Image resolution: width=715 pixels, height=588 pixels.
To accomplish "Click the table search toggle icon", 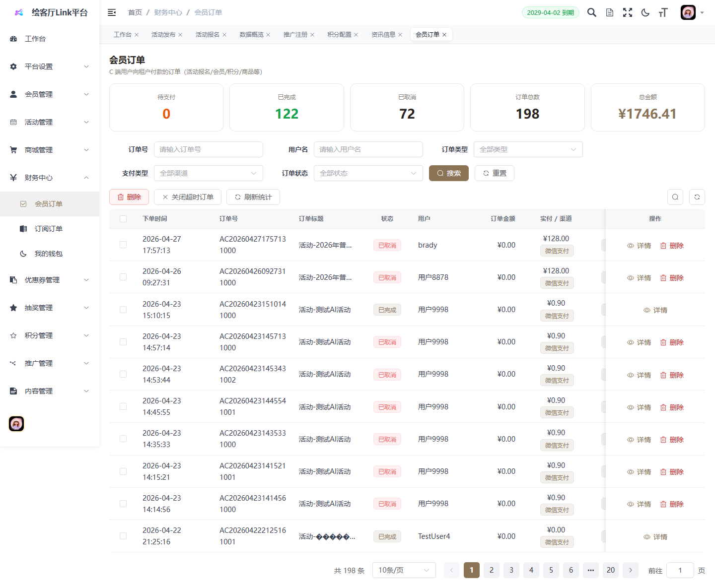I will [x=675, y=197].
